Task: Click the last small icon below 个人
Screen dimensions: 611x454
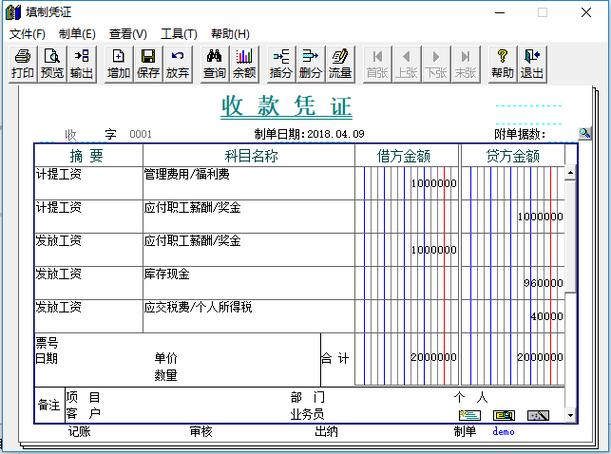Action: 538,415
